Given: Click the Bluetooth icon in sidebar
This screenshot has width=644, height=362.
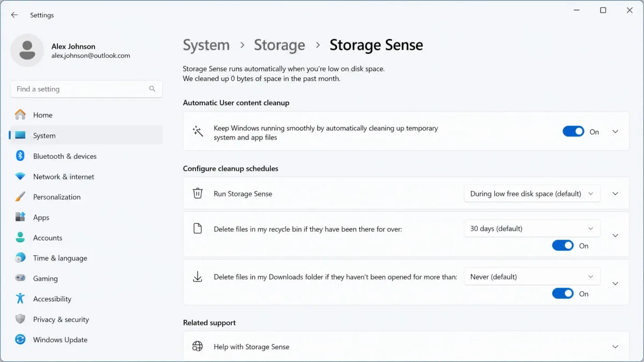Looking at the screenshot, I should pos(20,156).
